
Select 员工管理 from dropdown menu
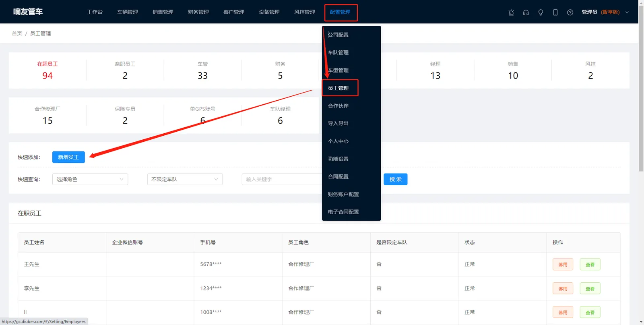point(351,88)
